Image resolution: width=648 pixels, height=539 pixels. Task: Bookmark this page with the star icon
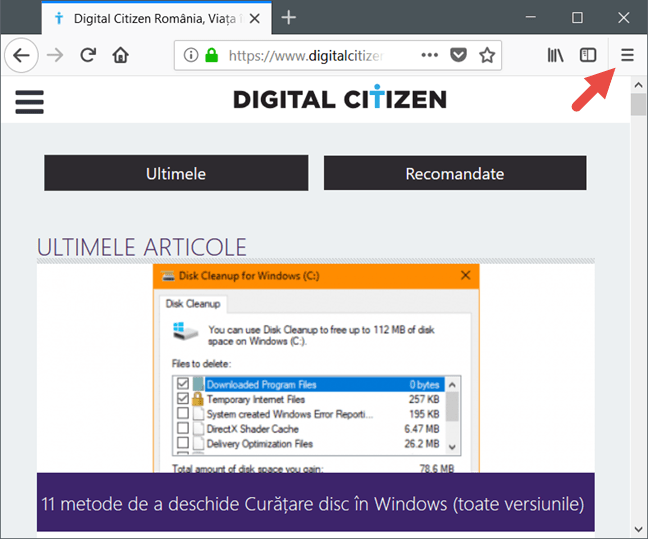[487, 56]
